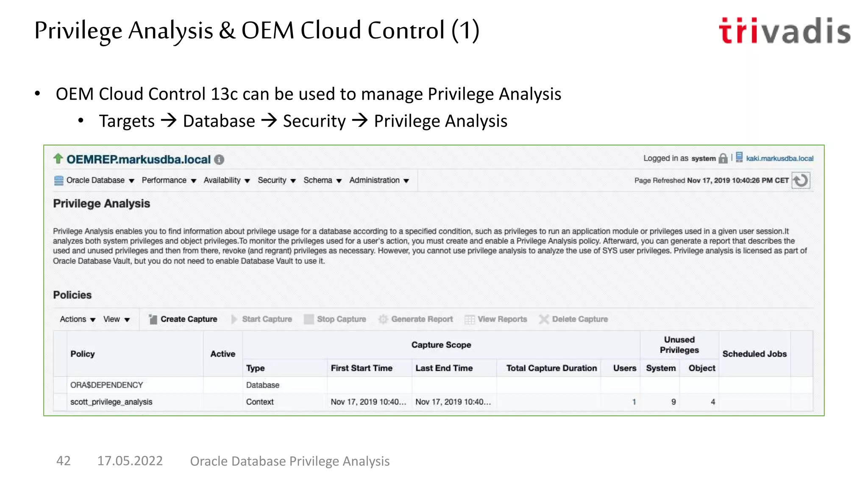Click the Users count value 1
This screenshot has height=488, width=868.
634,402
